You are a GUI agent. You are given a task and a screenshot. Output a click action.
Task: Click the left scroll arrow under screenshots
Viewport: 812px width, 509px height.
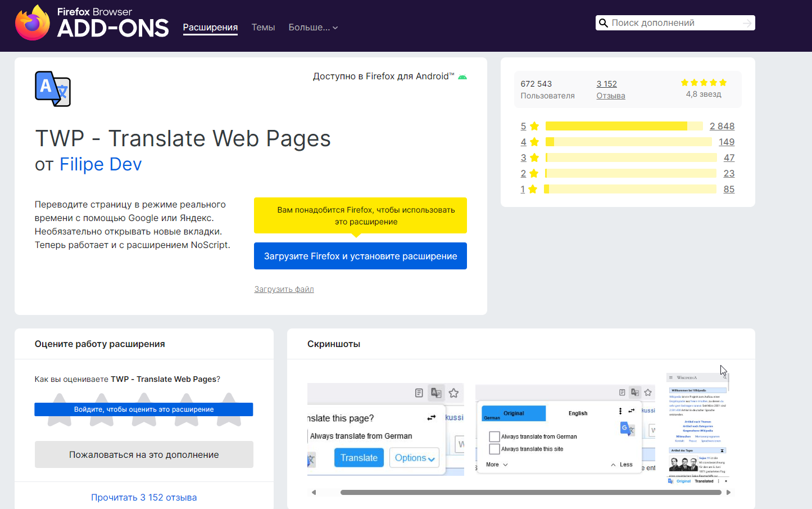coord(314,492)
